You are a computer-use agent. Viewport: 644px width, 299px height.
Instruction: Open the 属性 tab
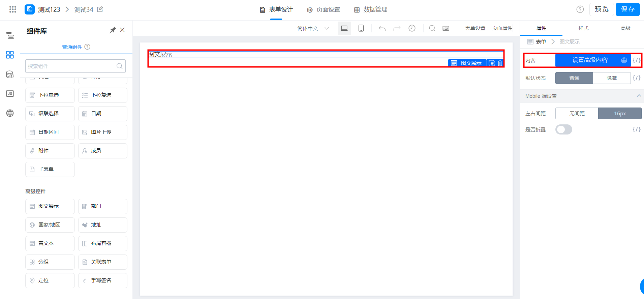tap(541, 28)
